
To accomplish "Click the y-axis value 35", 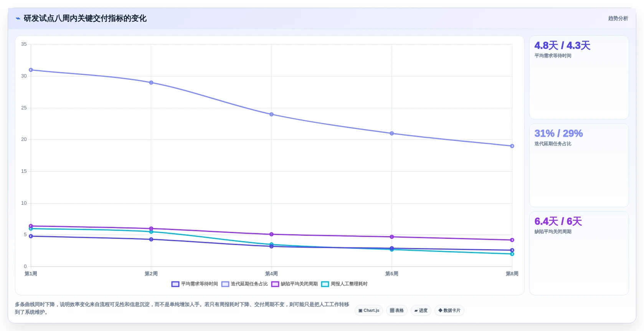I will point(24,44).
